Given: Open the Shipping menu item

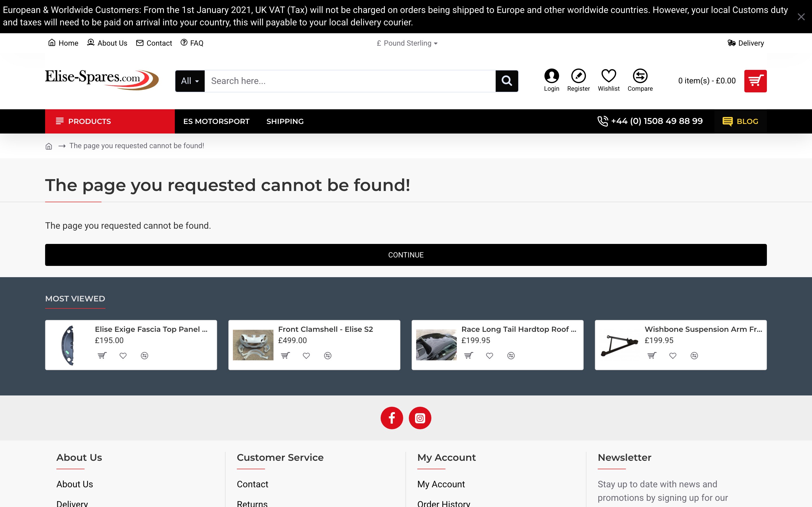Looking at the screenshot, I should click(x=284, y=121).
